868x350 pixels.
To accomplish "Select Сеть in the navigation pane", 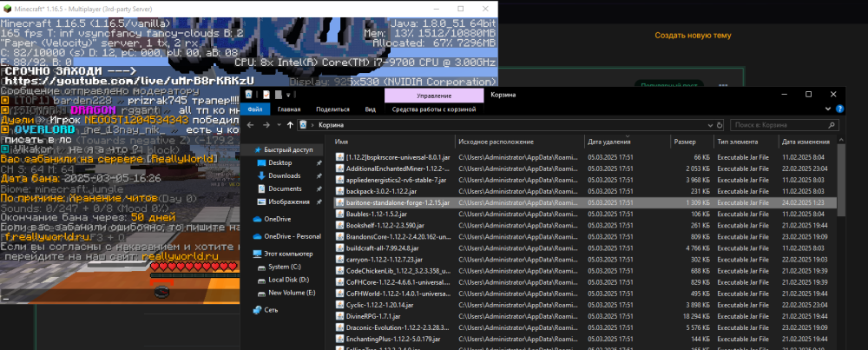I will click(x=266, y=310).
